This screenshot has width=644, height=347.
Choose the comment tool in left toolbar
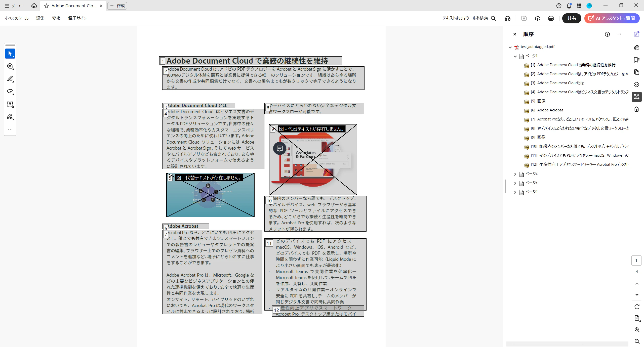pos(10,66)
